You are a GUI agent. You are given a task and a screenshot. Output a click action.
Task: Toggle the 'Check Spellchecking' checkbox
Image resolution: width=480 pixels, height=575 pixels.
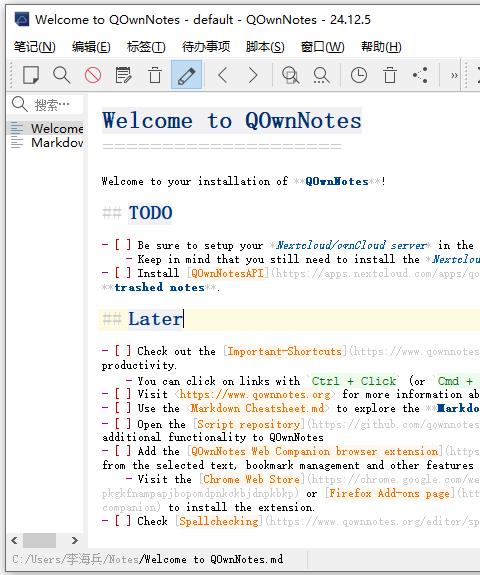(123, 521)
